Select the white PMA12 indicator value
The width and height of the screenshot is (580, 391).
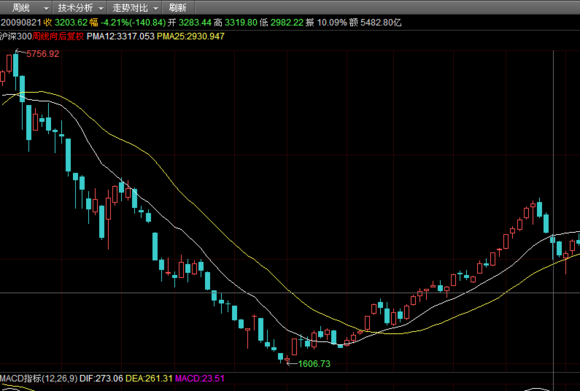click(x=120, y=37)
